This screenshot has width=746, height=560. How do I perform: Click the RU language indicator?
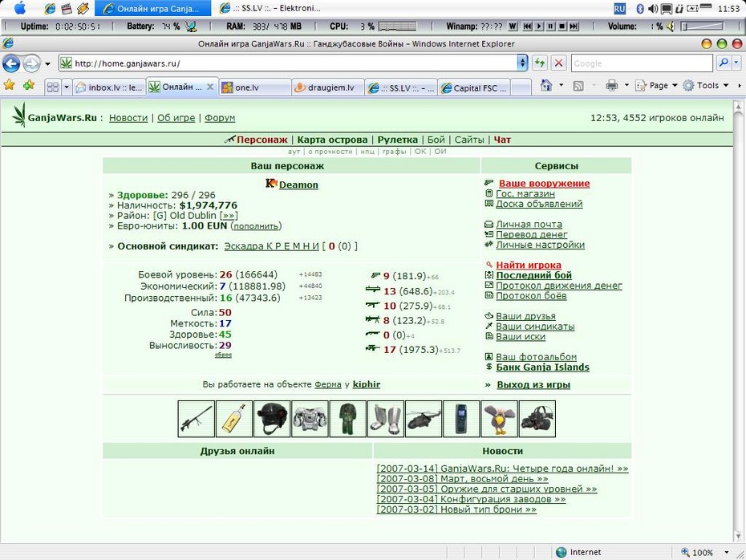(x=619, y=9)
